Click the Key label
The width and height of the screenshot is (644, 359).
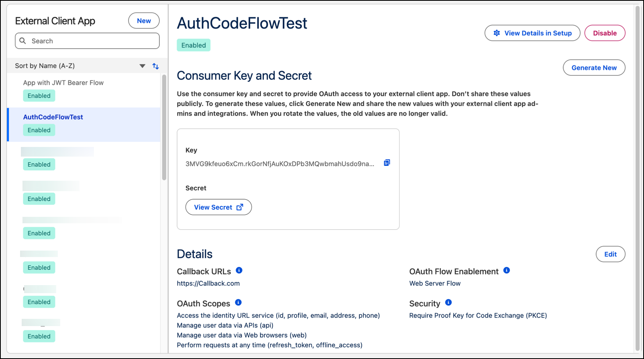click(x=191, y=150)
